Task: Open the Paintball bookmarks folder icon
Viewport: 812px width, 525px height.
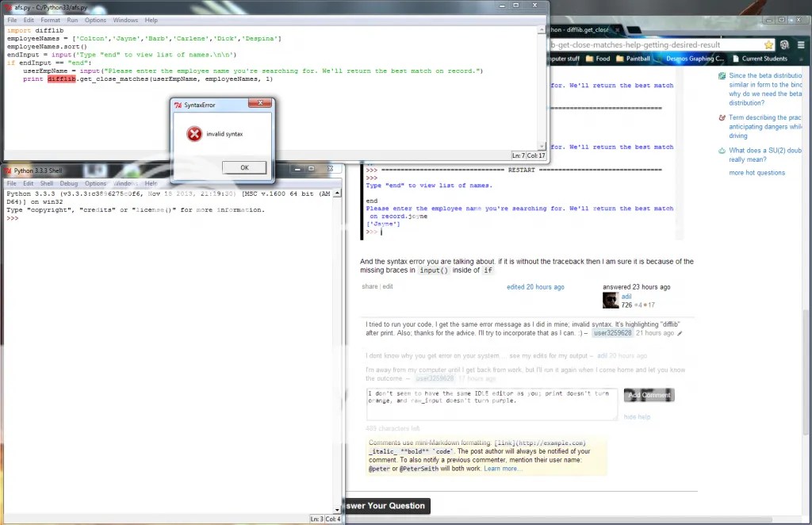Action: 619,59
